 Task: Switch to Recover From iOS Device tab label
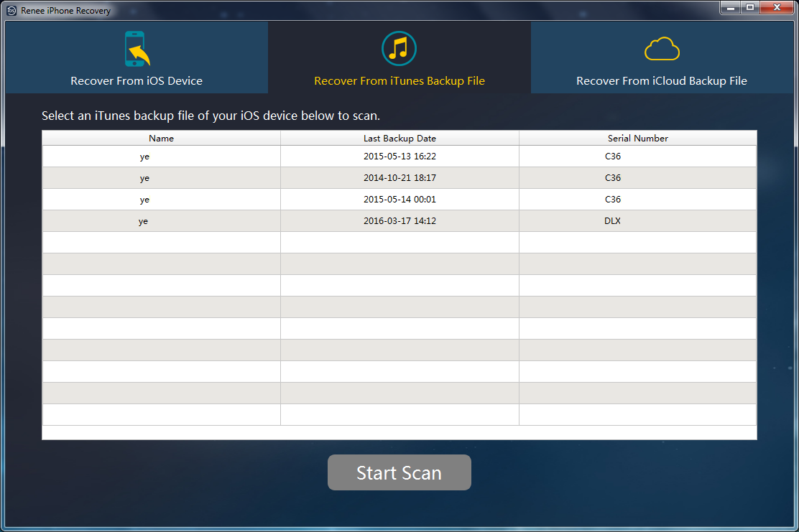[x=137, y=81]
